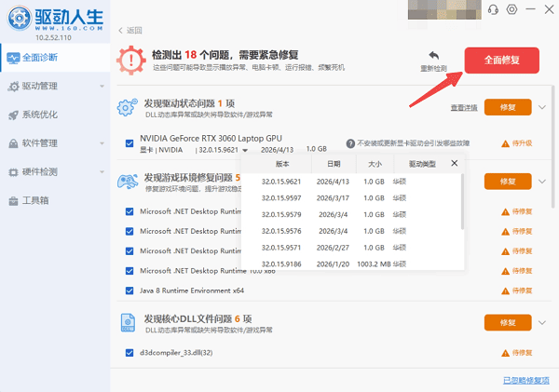
Task: Collapse the game environment problems section chevron
Action: click(x=542, y=182)
